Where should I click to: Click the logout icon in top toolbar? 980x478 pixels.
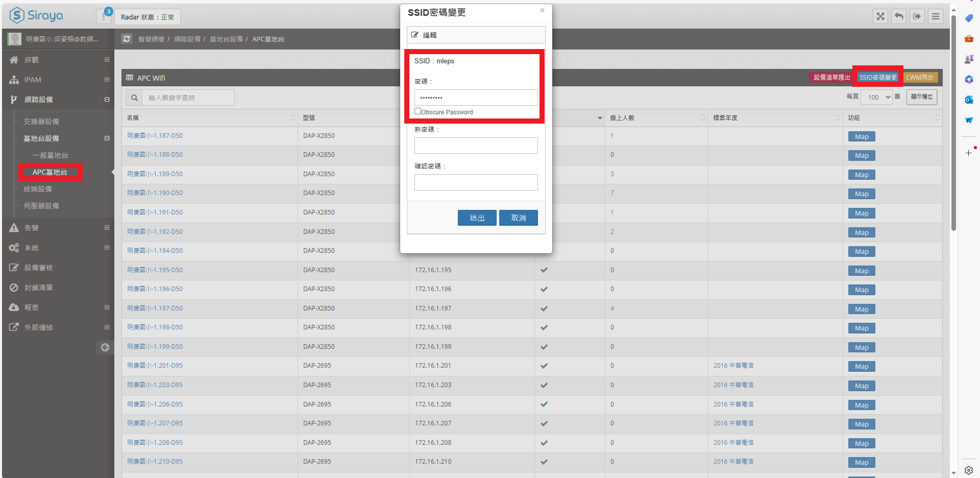click(x=917, y=16)
